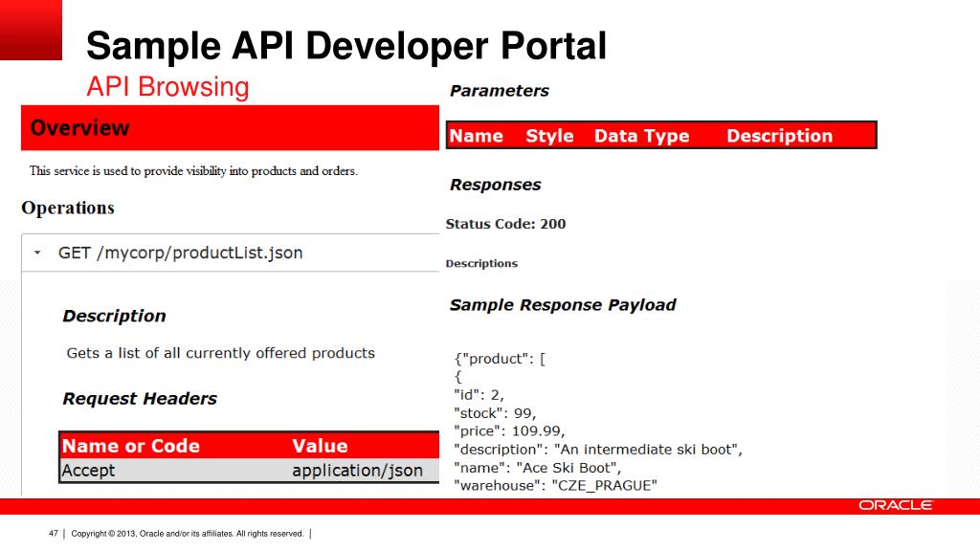Click the Description column header in Parameters

(x=779, y=136)
